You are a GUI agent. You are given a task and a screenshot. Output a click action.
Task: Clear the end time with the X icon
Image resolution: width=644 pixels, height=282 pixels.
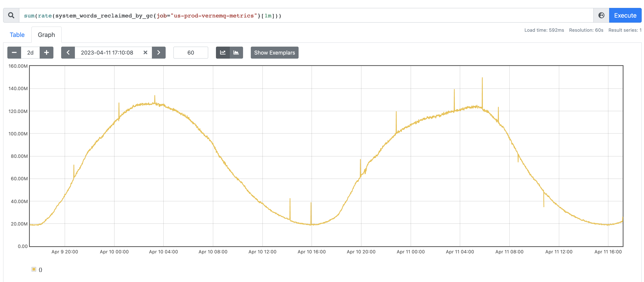(145, 52)
